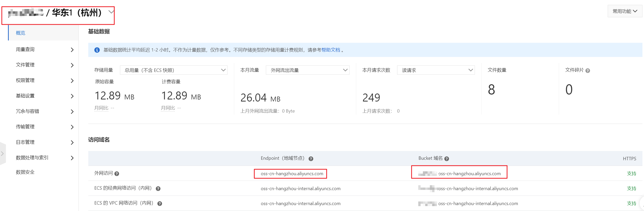Open the 存储用量 总用量 dropdown
The width and height of the screenshot is (644, 211).
[x=173, y=70]
